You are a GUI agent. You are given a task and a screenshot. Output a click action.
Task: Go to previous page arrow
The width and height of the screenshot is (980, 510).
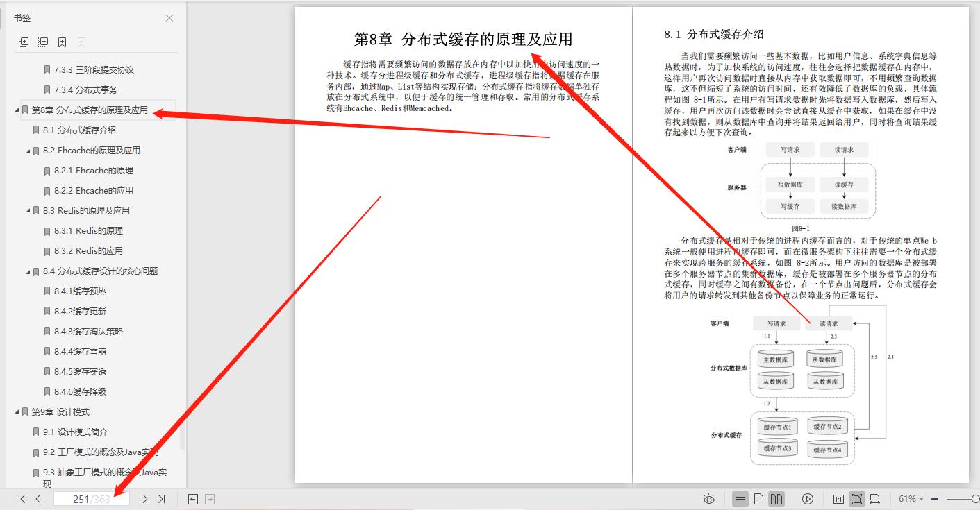pyautogui.click(x=38, y=499)
